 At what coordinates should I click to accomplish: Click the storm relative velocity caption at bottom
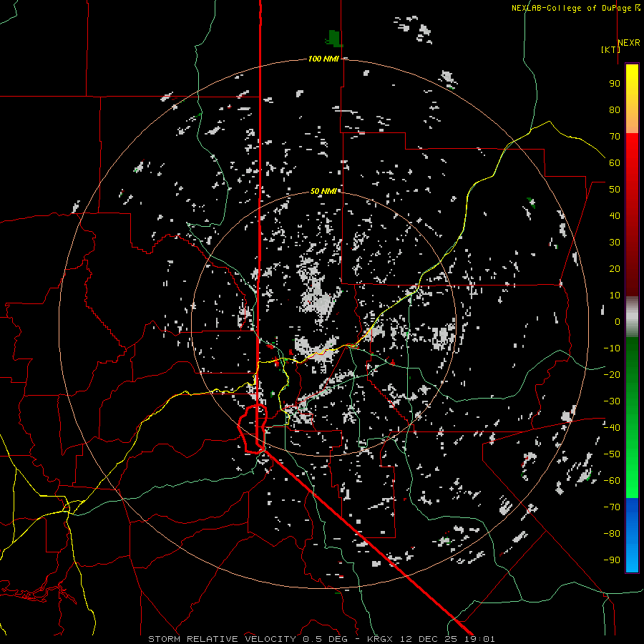pyautogui.click(x=321, y=639)
